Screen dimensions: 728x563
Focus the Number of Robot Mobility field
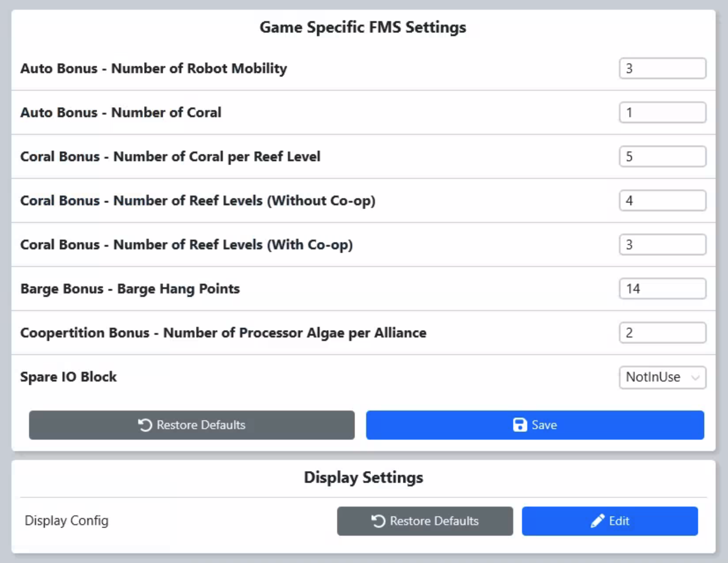[662, 68]
